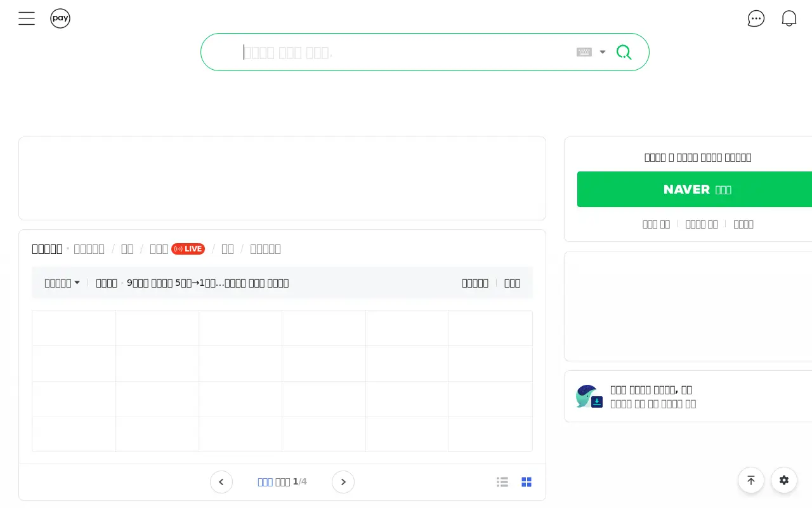Open the bell notifications icon
Image resolution: width=812 pixels, height=508 pixels.
coord(789,18)
